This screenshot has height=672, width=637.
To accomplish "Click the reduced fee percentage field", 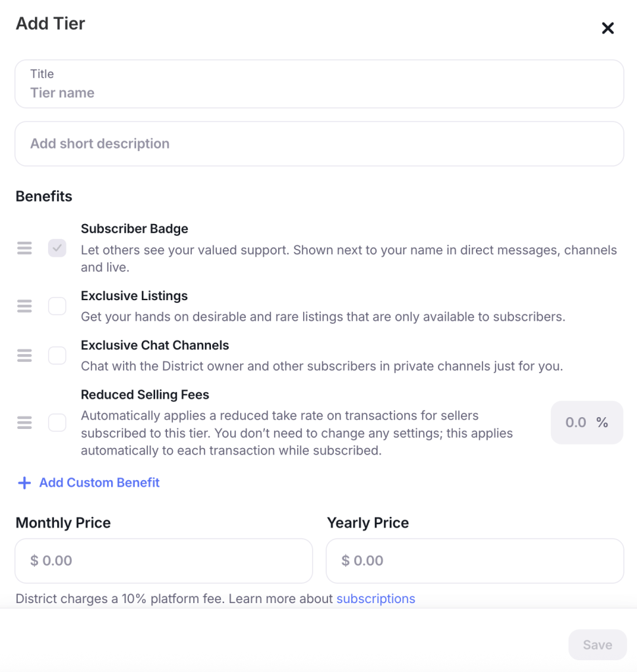I will pyautogui.click(x=577, y=422).
